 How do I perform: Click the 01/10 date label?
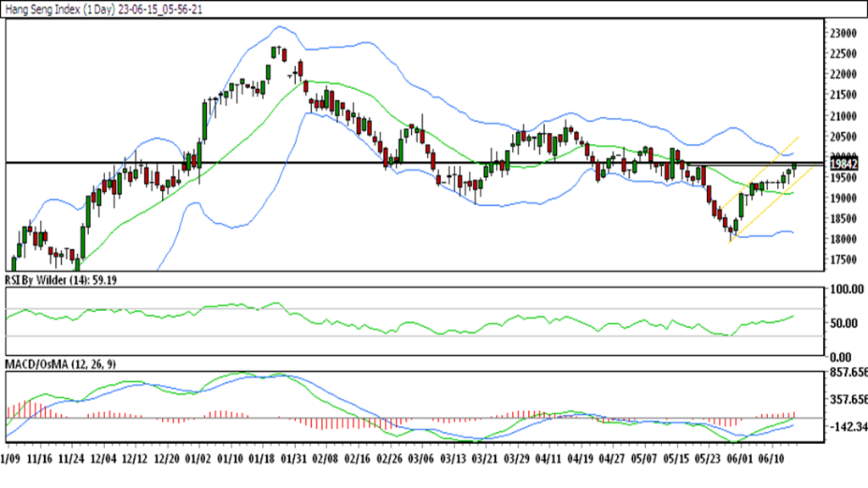[x=231, y=459]
